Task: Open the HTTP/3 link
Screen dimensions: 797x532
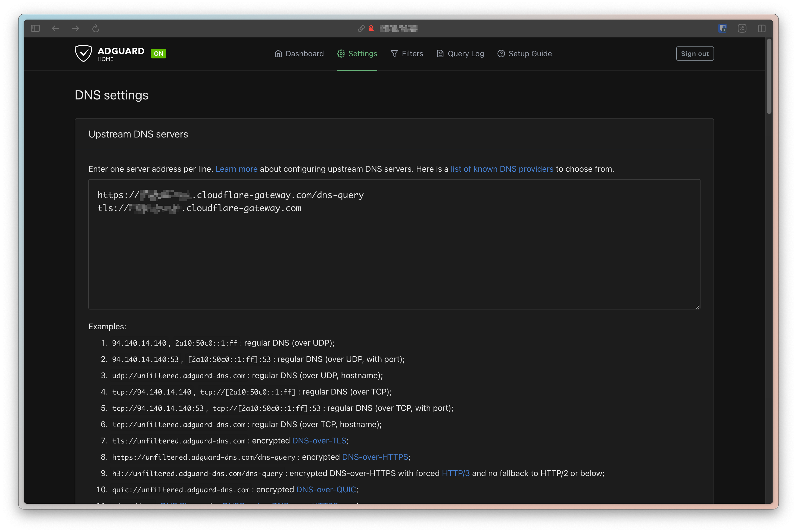Action: 456,473
